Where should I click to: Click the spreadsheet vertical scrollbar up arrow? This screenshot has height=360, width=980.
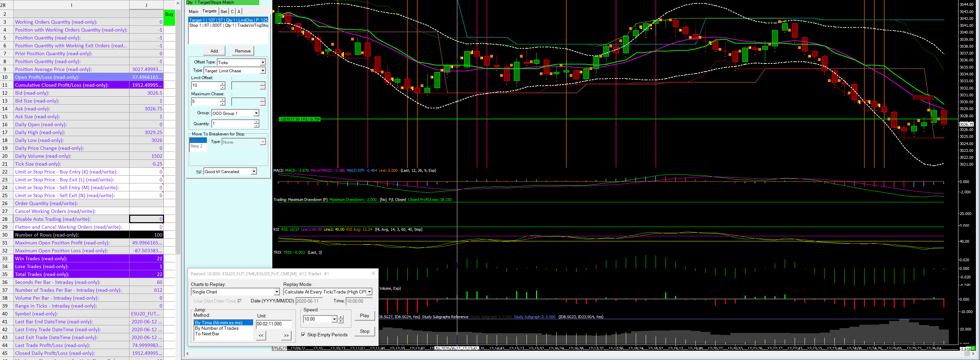(178, 3)
